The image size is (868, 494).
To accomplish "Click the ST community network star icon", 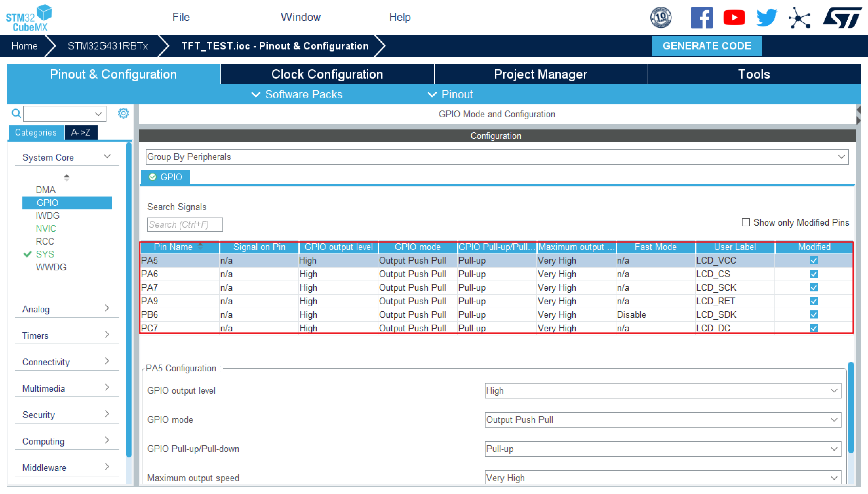I will point(800,18).
